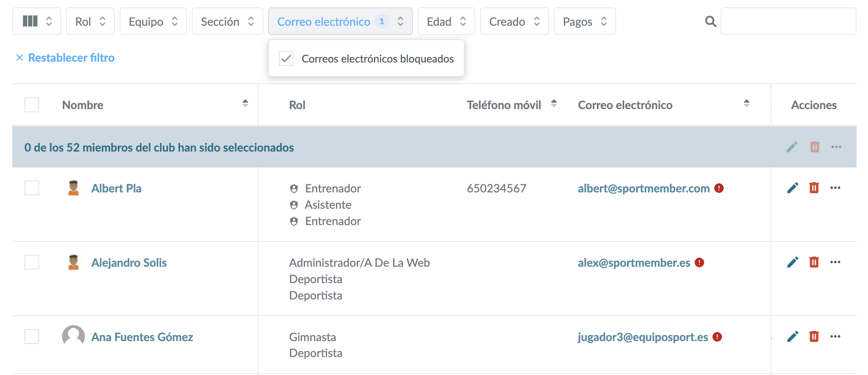This screenshot has height=375, width=868.
Task: Sort the table by Nombre column
Action: click(x=245, y=103)
